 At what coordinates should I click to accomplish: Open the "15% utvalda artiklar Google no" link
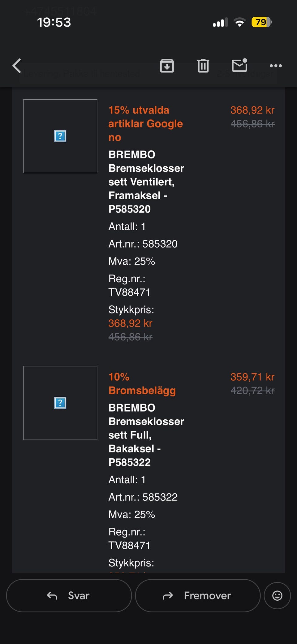(145, 123)
